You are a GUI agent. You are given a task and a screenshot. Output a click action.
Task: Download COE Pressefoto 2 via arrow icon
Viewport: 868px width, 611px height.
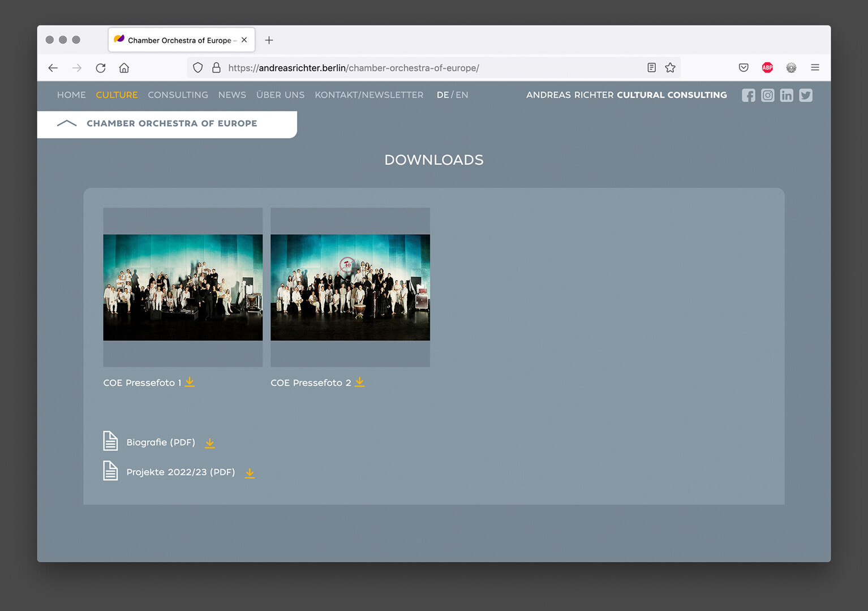[359, 382]
